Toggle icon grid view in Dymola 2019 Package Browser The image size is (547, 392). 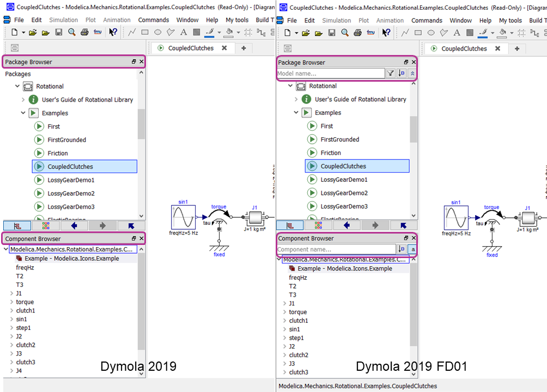(x=46, y=226)
